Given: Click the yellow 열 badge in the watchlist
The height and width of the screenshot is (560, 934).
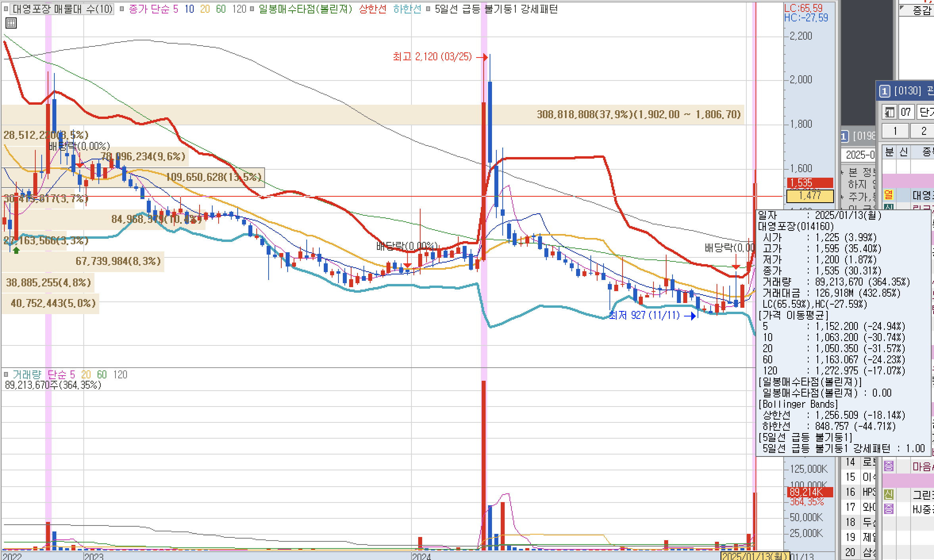Looking at the screenshot, I should pos(888,195).
